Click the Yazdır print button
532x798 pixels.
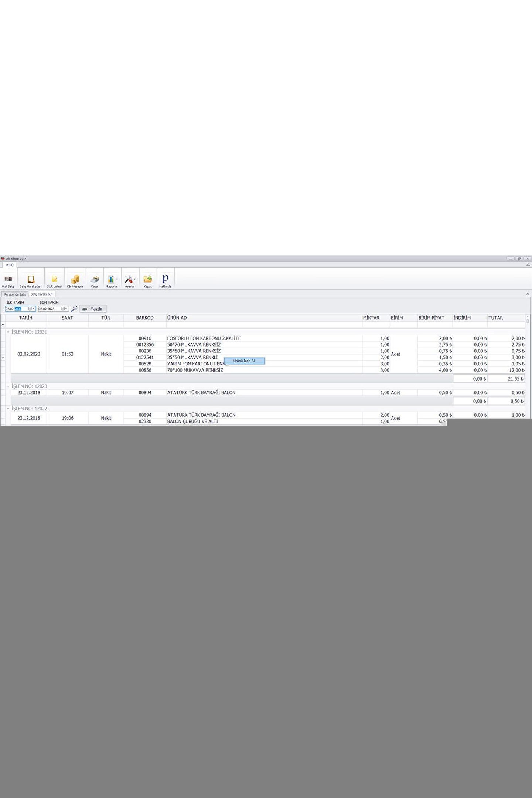pyautogui.click(x=93, y=309)
